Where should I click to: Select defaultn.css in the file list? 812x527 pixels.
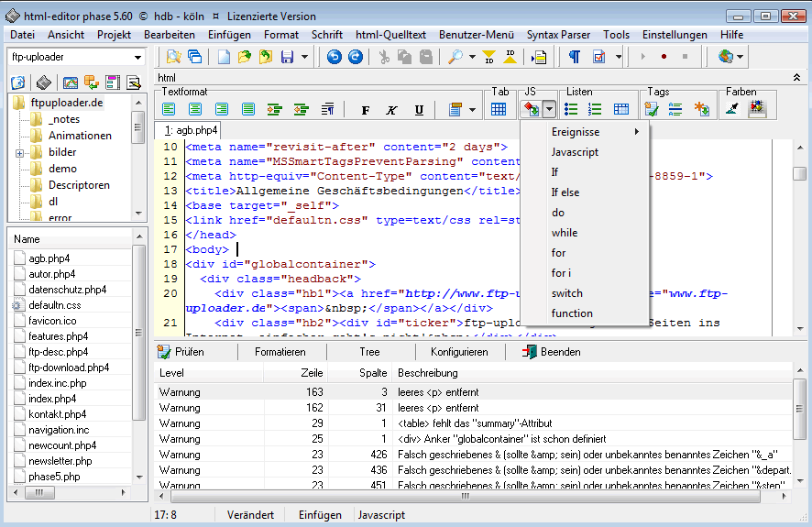point(54,305)
